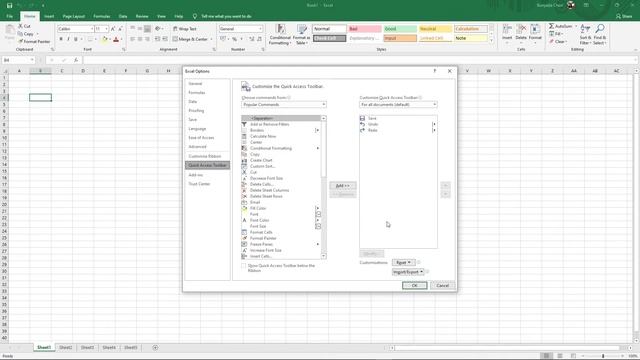Click the Tell me what you want field
Screen dimensions: 640x360
pyautogui.click(x=226, y=16)
